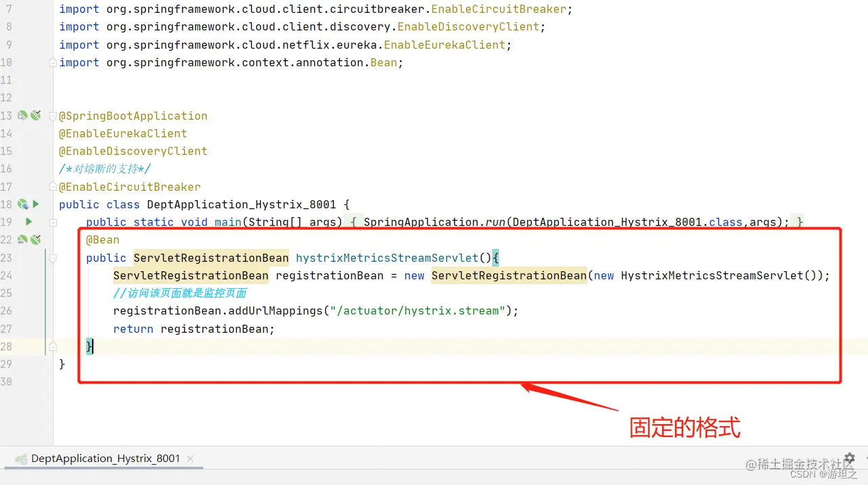
Task: Click first Spring gutter icon on line 13
Action: coord(22,116)
